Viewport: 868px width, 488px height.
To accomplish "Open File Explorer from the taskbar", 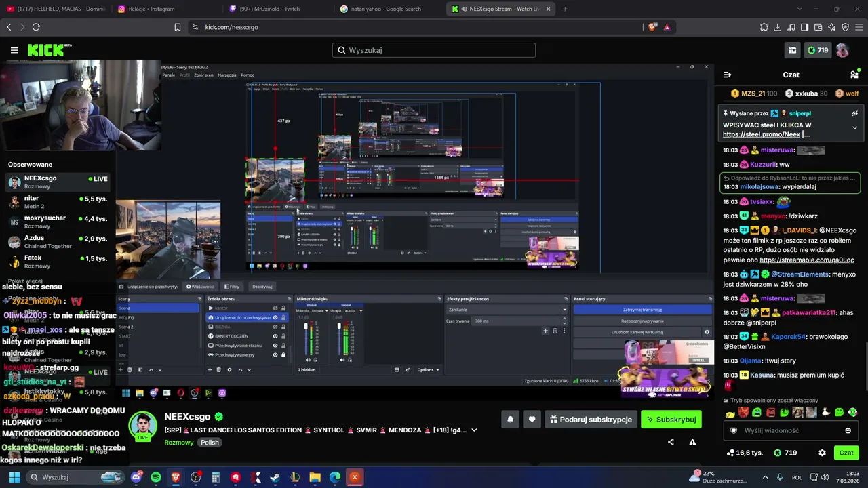I will click(x=315, y=477).
